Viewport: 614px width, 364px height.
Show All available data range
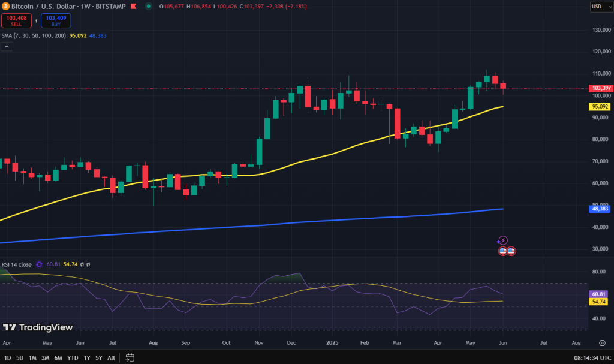coord(111,358)
